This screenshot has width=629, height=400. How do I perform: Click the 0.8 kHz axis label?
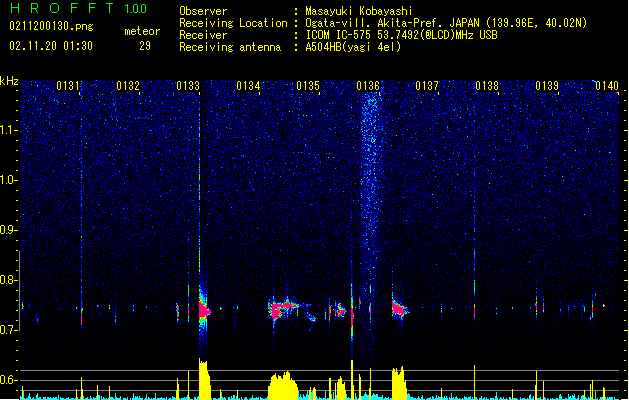9,280
